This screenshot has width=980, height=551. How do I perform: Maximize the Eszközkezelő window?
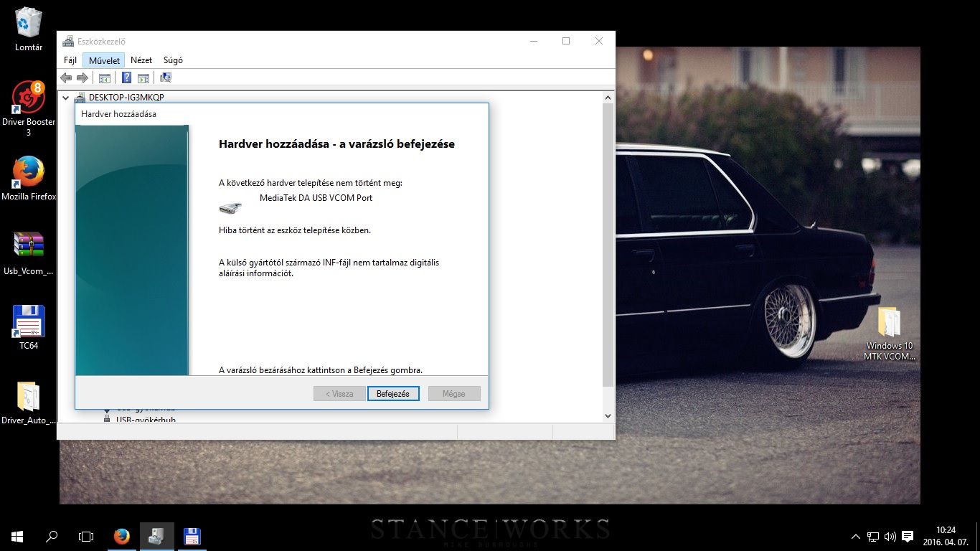566,42
